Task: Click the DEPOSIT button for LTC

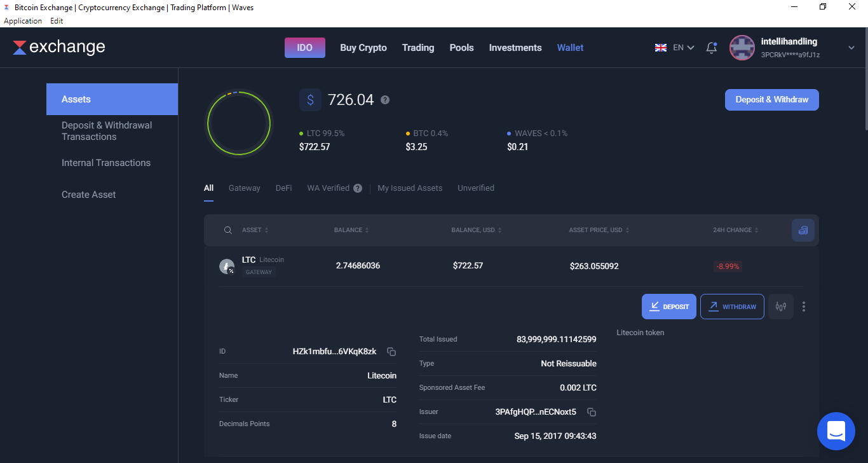Action: [x=669, y=307]
